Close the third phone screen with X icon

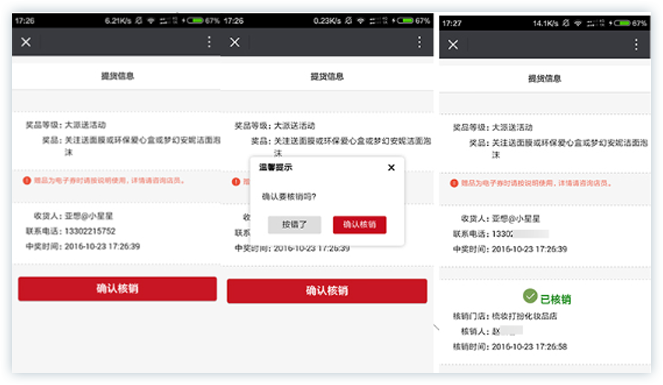tap(453, 44)
